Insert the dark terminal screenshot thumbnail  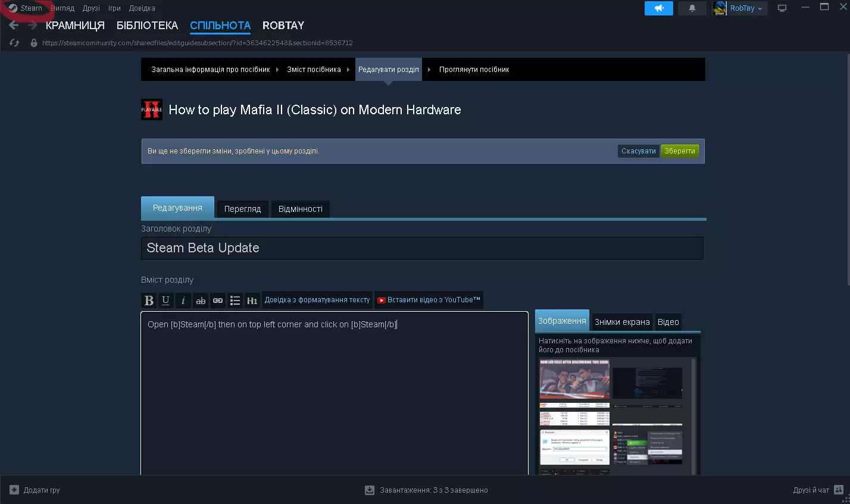click(647, 383)
